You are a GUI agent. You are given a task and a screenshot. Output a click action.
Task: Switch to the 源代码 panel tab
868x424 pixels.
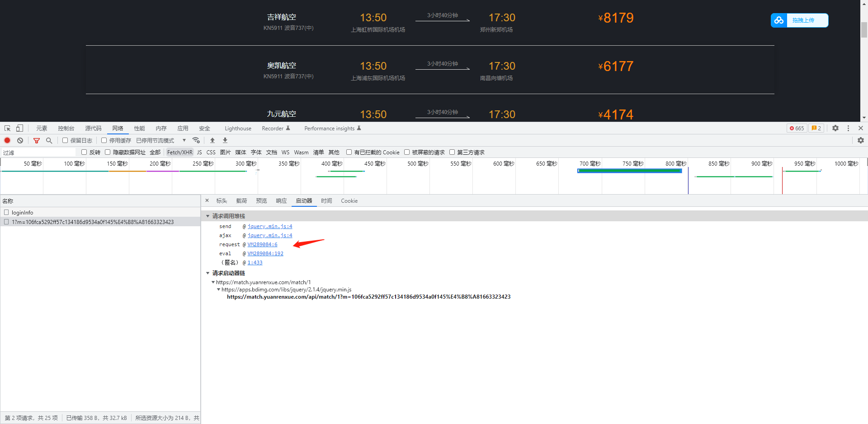pos(93,129)
